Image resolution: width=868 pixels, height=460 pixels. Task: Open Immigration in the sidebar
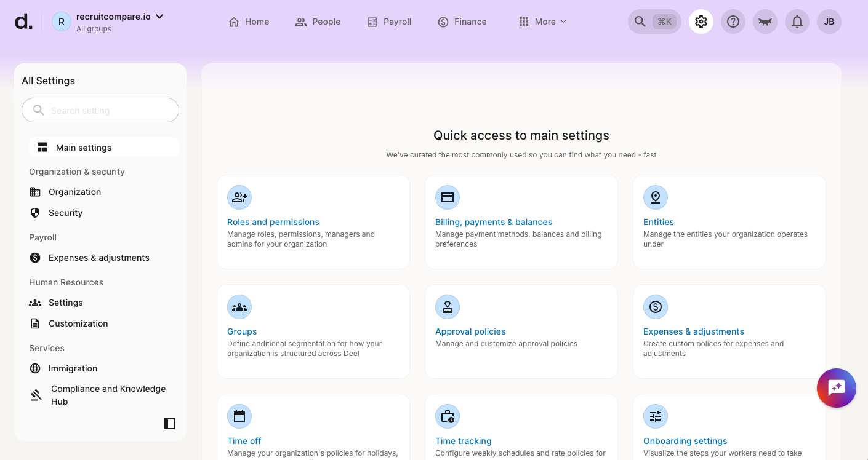point(104,368)
